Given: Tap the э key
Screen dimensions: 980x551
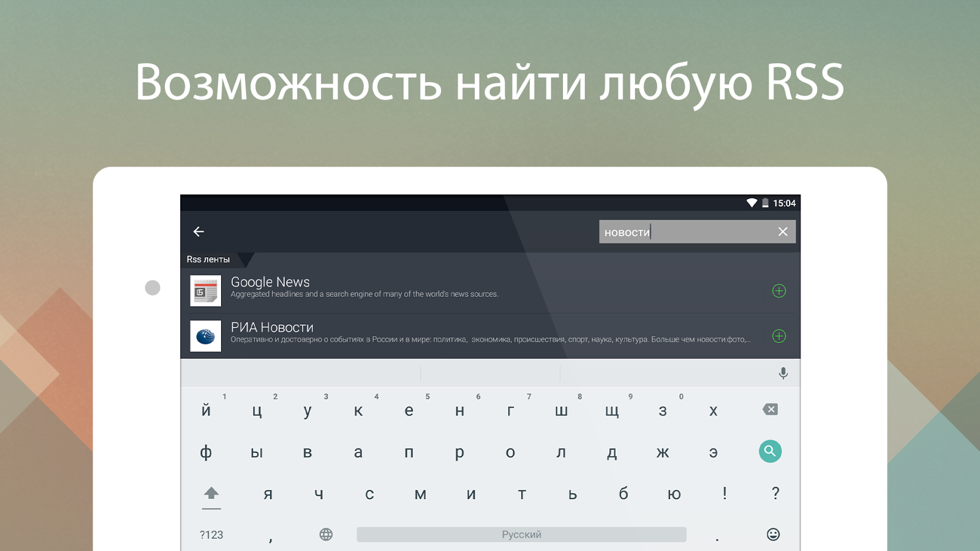Looking at the screenshot, I should [x=713, y=452].
